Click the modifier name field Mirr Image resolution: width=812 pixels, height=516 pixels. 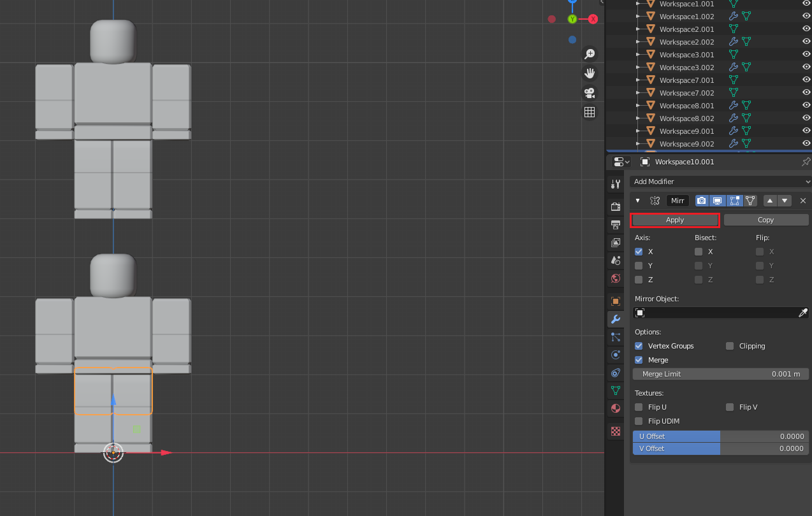pyautogui.click(x=678, y=201)
